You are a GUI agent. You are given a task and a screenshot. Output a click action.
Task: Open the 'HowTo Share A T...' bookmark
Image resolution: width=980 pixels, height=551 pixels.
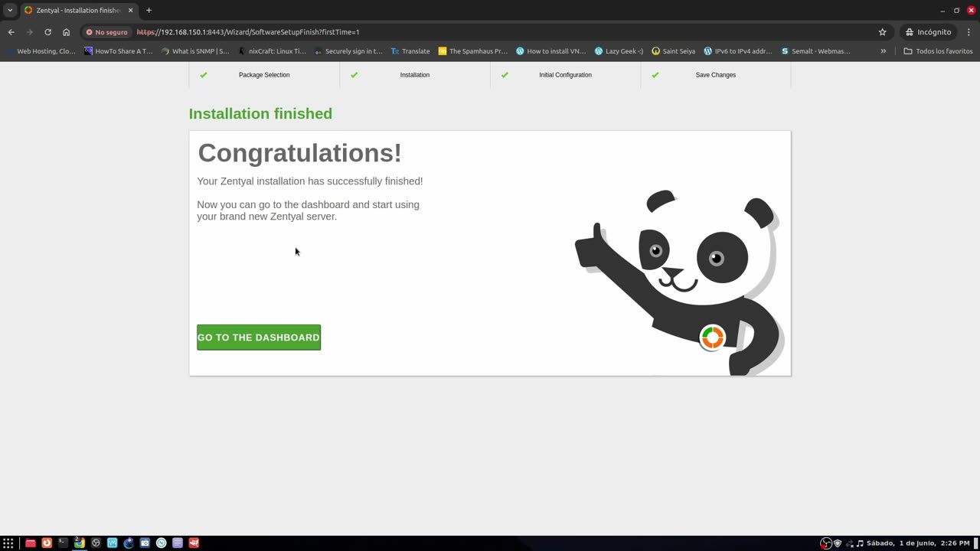tap(119, 51)
